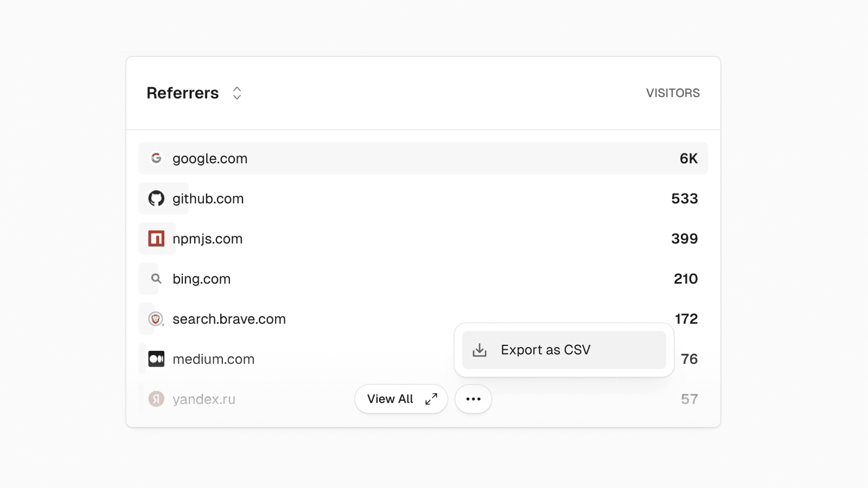This screenshot has height=488, width=868.
Task: Select the google.com referrer row
Action: pyautogui.click(x=423, y=158)
